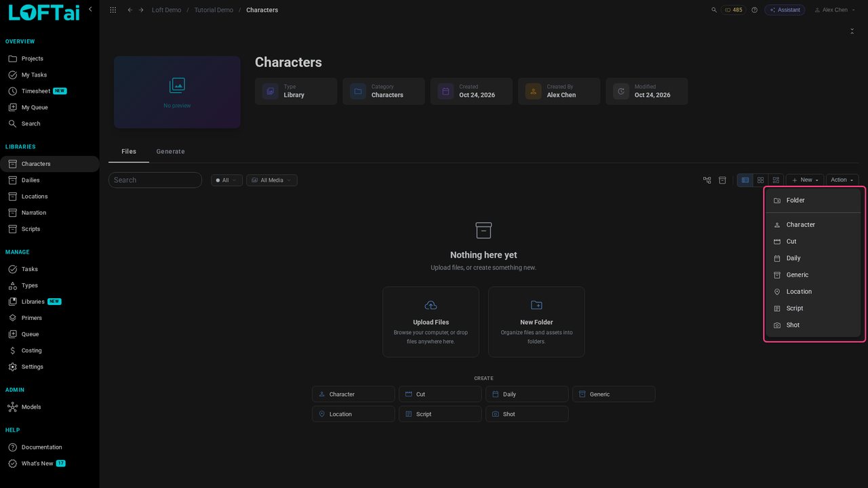The image size is (868, 488).
Task: Open the help question mark icon
Action: pos(754,10)
